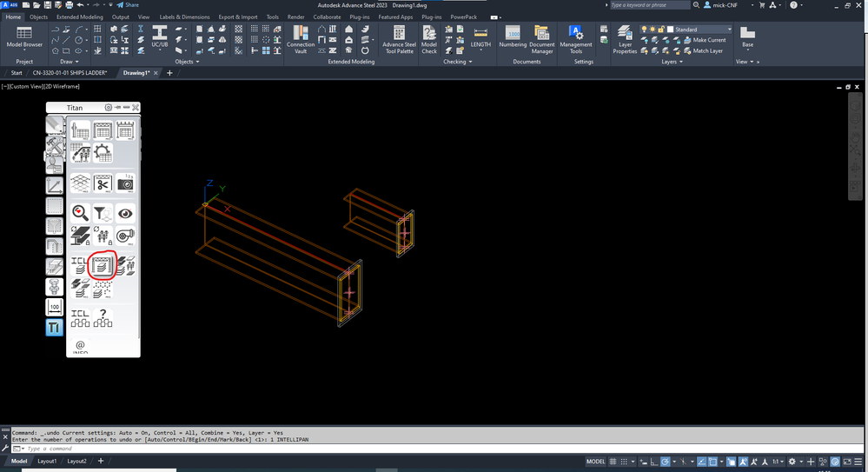This screenshot has width=868, height=472.
Task: Select the 100 dimension tab in Titan sidebar
Action: 54,307
